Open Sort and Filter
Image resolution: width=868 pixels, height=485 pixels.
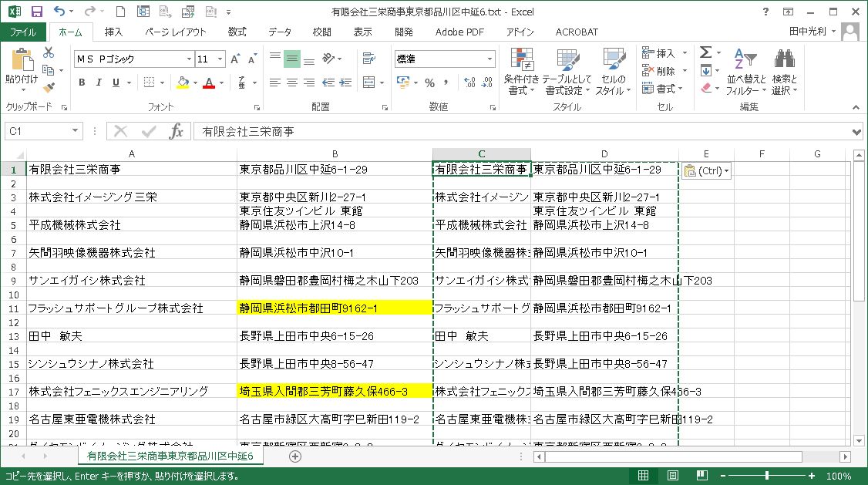coord(745,71)
